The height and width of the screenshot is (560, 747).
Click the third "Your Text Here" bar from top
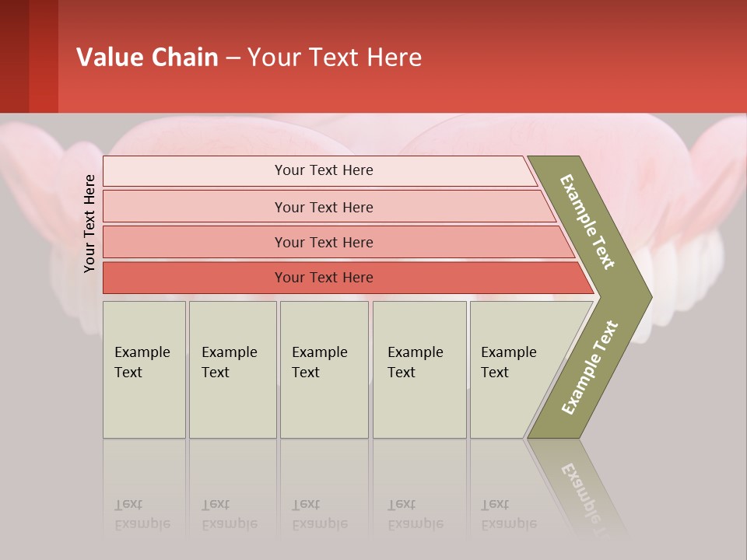pos(324,242)
